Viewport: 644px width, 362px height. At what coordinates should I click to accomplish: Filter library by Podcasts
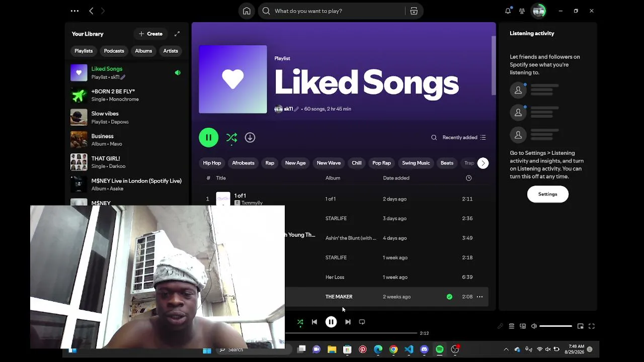[x=114, y=51]
